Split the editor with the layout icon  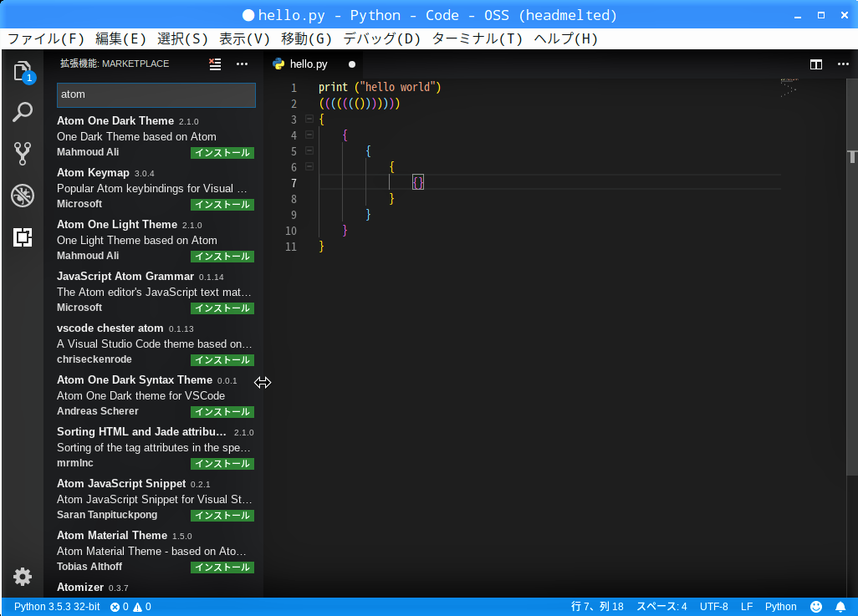coord(816,64)
